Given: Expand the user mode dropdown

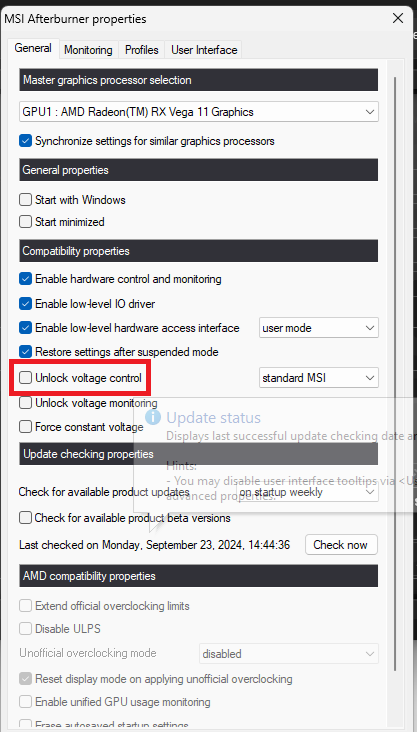Looking at the screenshot, I should click(x=319, y=328).
